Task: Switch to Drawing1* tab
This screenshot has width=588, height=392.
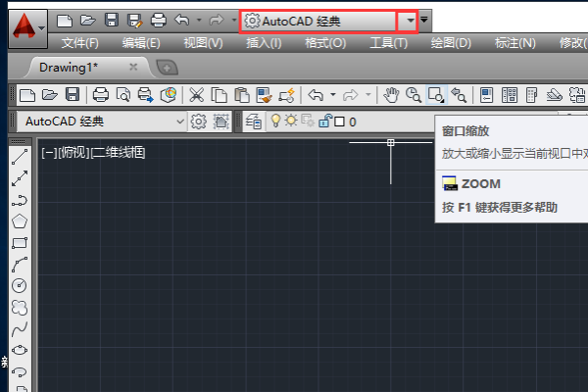Action: (69, 68)
